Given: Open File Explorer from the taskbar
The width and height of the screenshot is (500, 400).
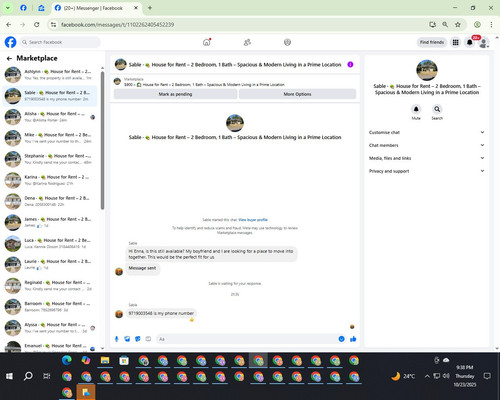Looking at the screenshot, I should click(105, 360).
